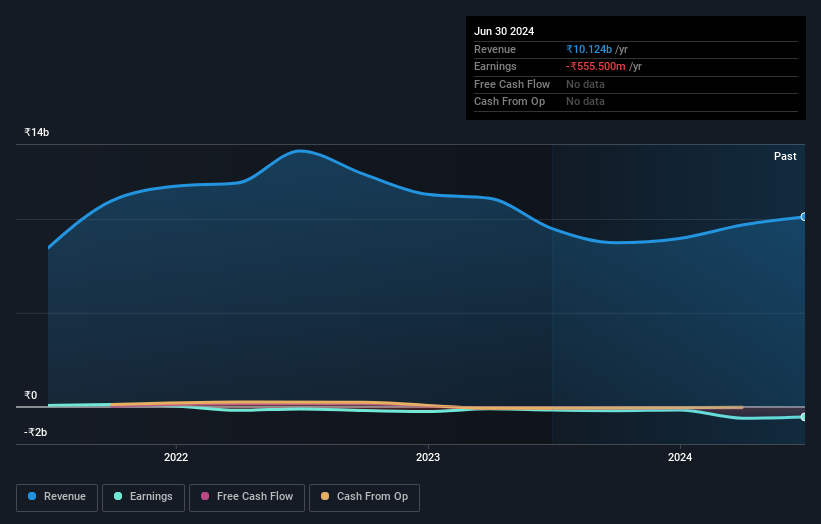Click the teal Earnings legend dot
Image resolution: width=821 pixels, height=524 pixels.
click(x=118, y=496)
